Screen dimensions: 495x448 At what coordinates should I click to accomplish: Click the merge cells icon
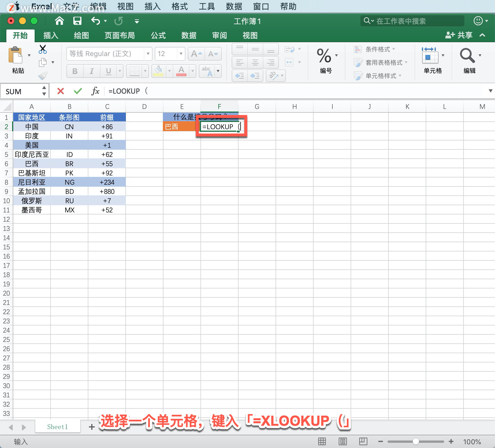[289, 62]
